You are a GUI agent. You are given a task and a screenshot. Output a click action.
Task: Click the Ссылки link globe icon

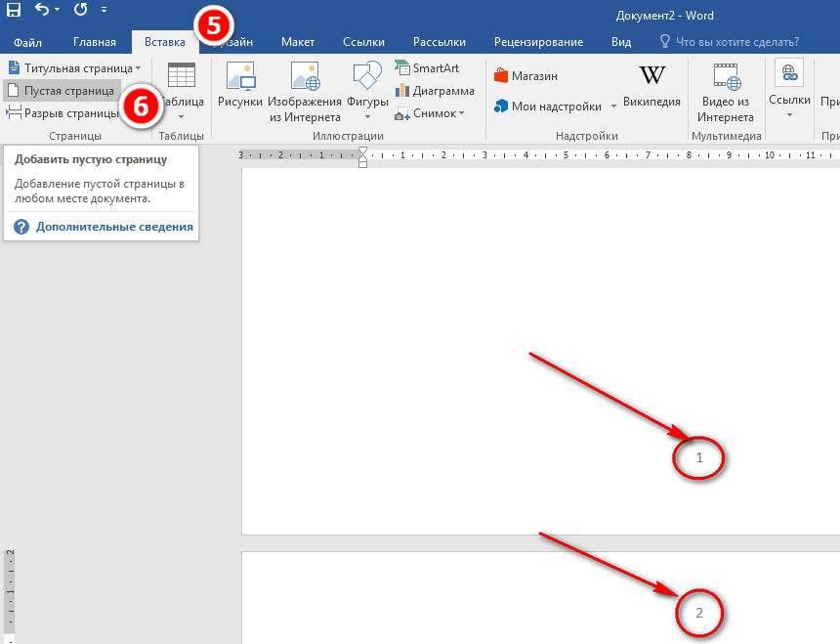[789, 72]
